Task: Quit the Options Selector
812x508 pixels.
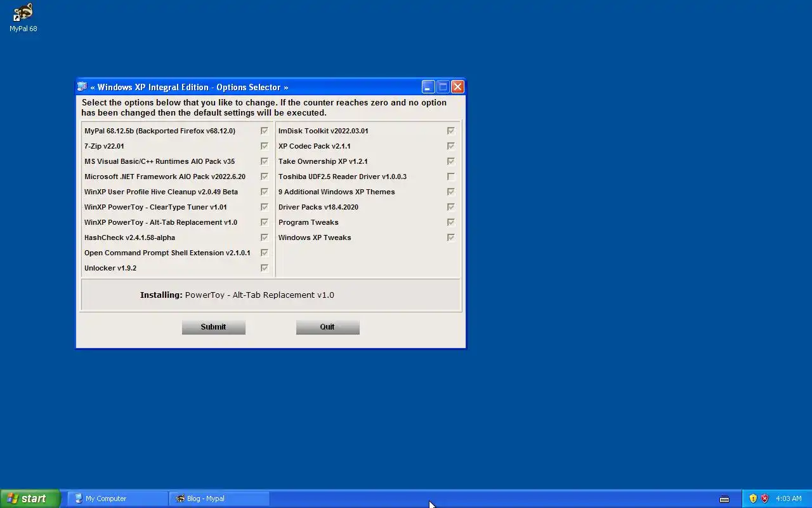Action: tap(327, 327)
